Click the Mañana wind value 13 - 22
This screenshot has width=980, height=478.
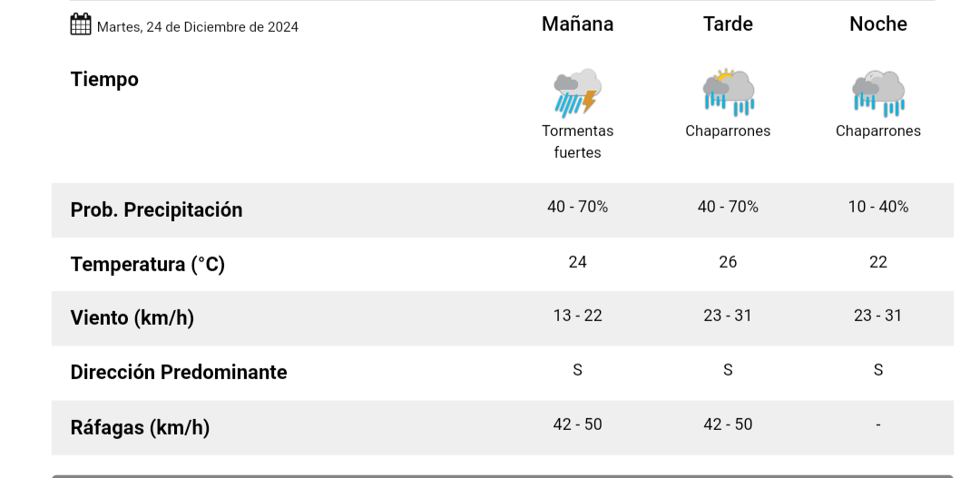click(x=577, y=316)
